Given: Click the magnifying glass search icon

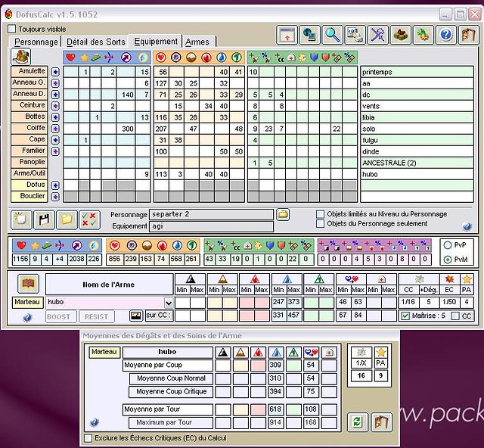Looking at the screenshot, I should (x=333, y=35).
